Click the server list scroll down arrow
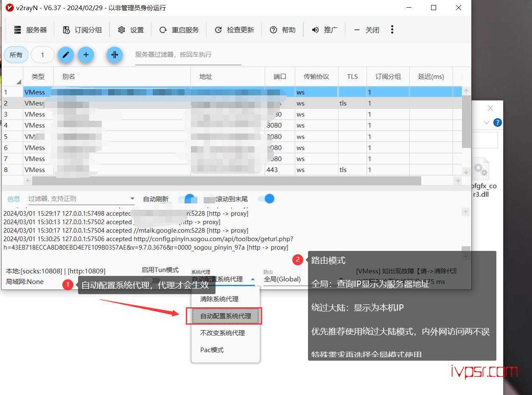 [466, 172]
